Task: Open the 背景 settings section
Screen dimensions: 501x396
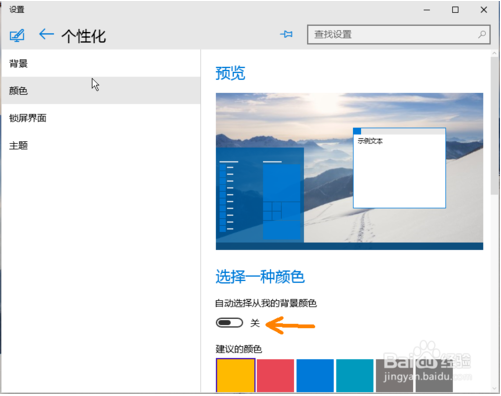Action: pos(101,63)
